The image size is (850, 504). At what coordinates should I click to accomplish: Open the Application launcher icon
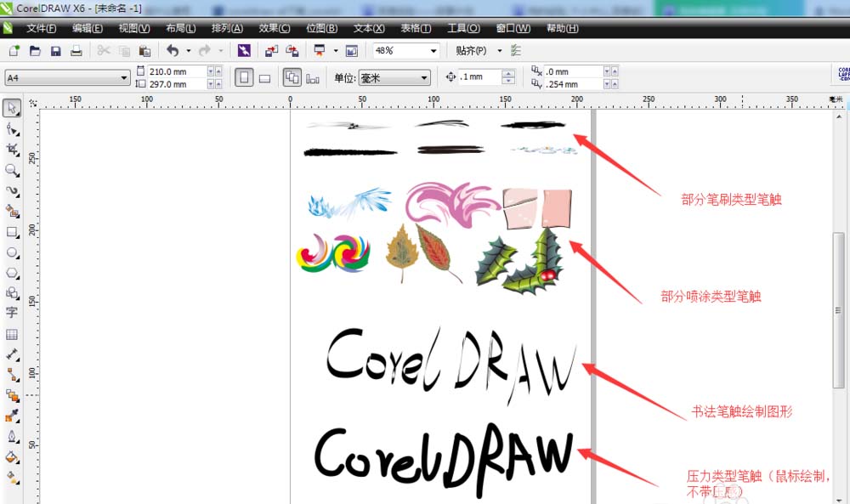tap(320, 51)
